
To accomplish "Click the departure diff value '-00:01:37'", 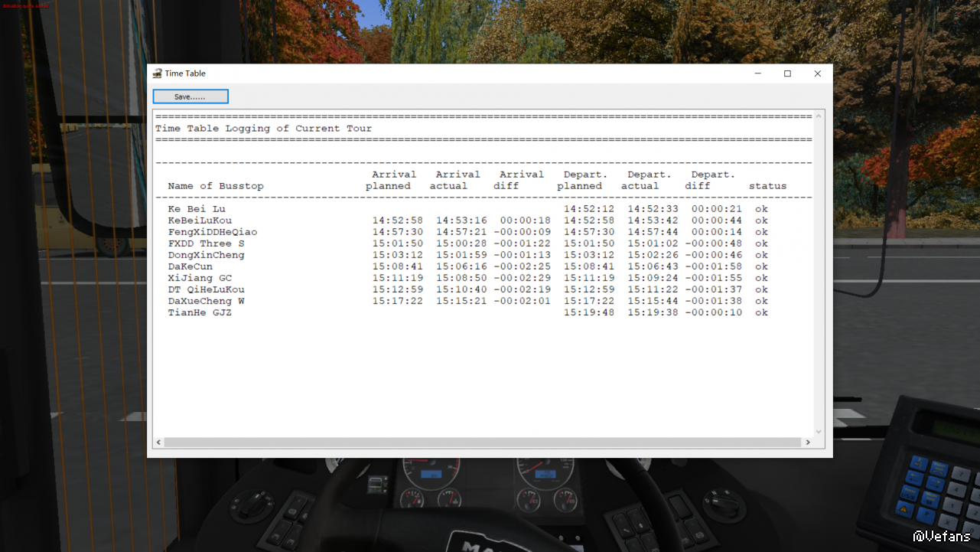I will click(x=714, y=289).
